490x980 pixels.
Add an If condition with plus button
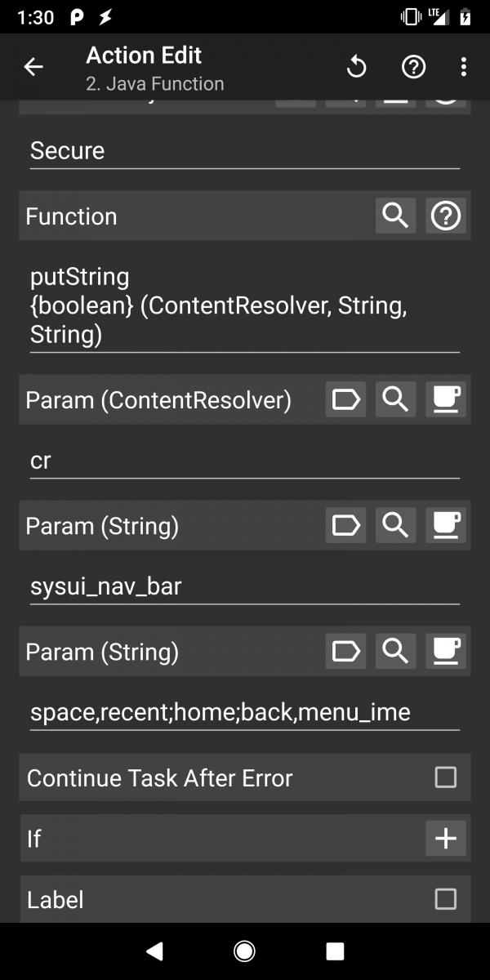coord(445,839)
